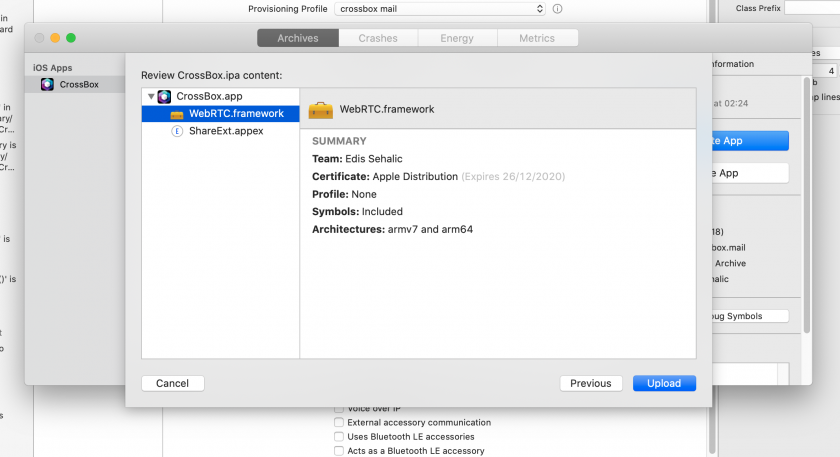Enable Uses Bluetooth LE accessories checkbox
Viewport: 840px width, 457px height.
coord(339,437)
